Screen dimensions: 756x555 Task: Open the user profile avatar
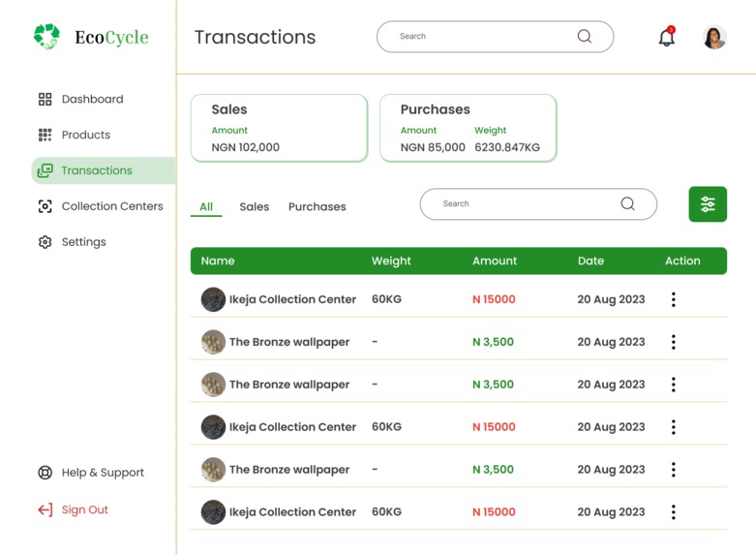[714, 37]
